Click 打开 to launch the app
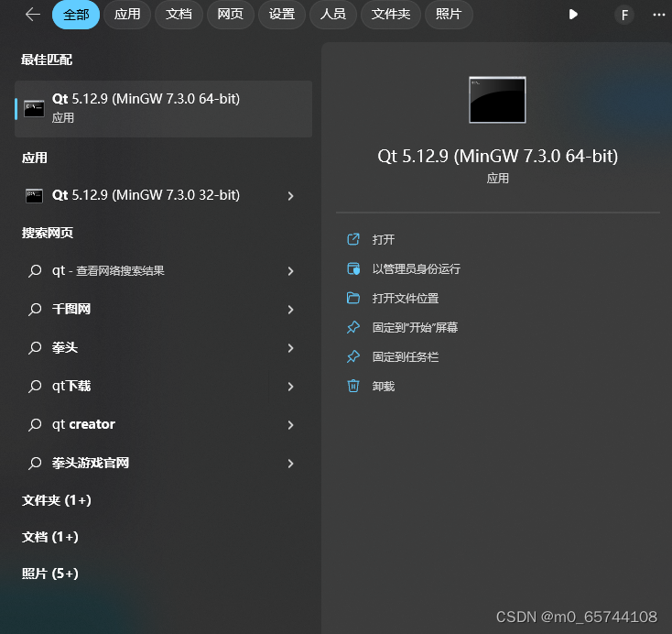Screen dimensions: 672x634 click(x=383, y=239)
